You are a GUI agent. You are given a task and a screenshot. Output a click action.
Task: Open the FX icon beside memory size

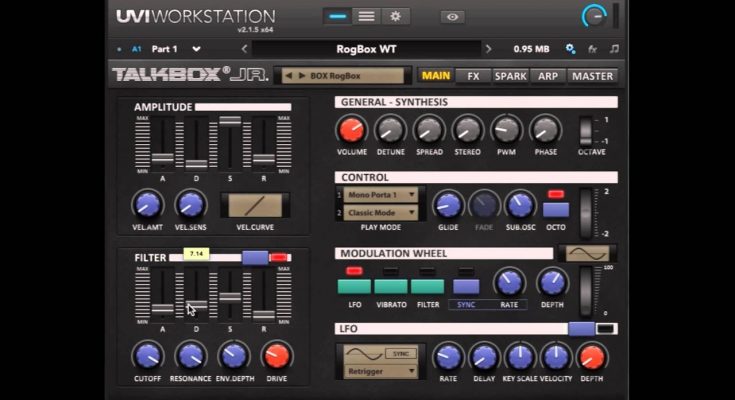(592, 48)
